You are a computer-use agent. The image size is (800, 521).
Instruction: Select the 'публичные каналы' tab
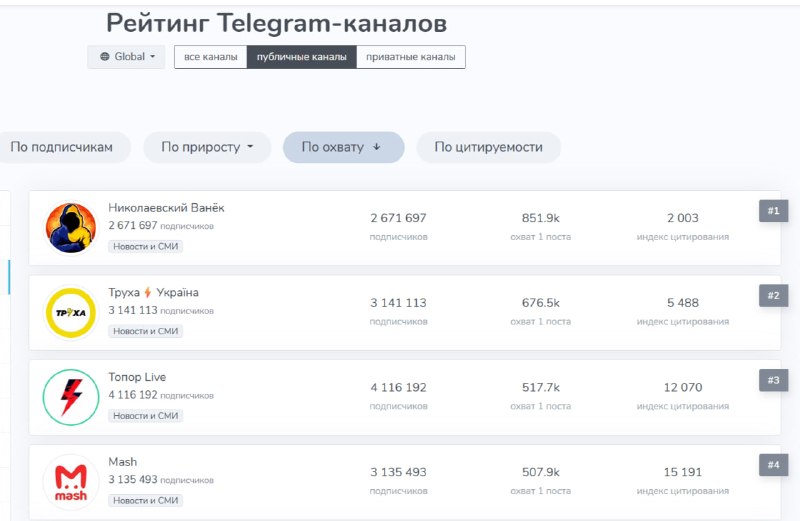(x=302, y=57)
